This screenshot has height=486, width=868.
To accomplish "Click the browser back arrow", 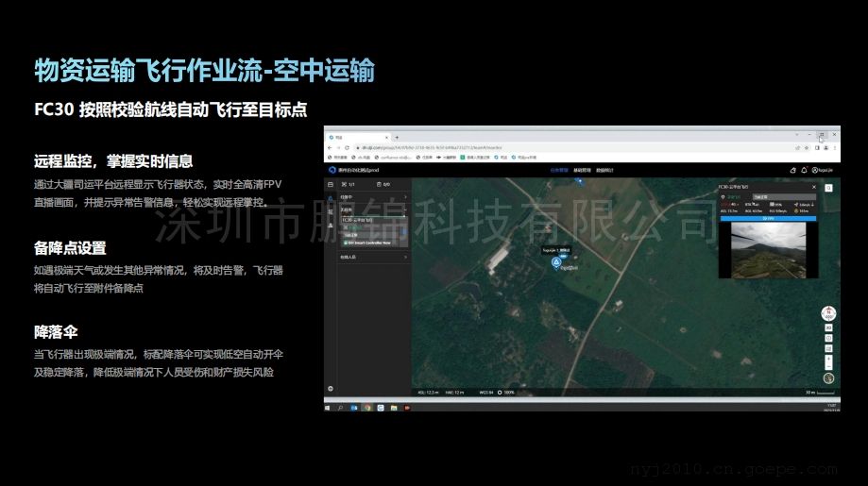I will point(331,147).
